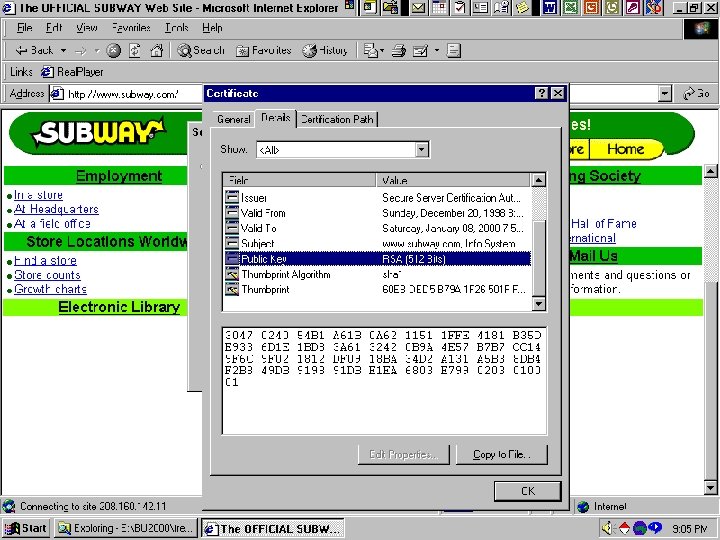Print the page with the printer icon
720x540 pixels.
(399, 51)
